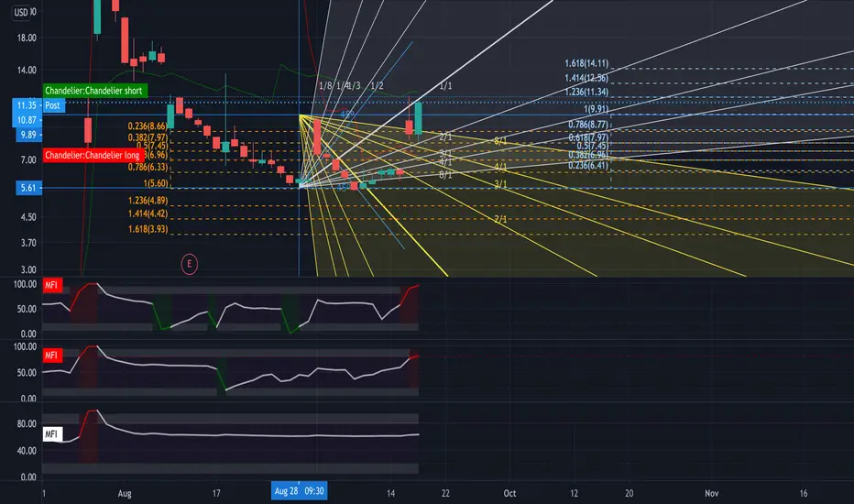Select the red MFI label in first indicator pane
Viewport: 854px width, 504px height.
pos(51,285)
